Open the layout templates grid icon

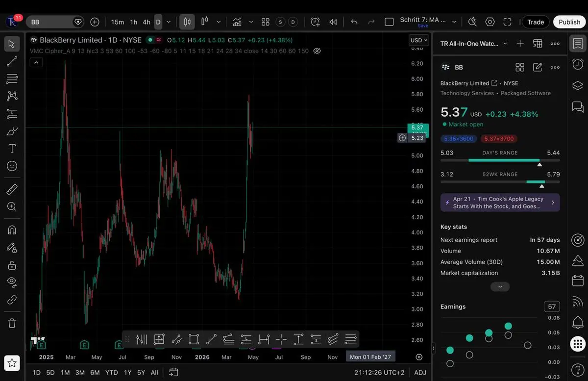pos(266,22)
